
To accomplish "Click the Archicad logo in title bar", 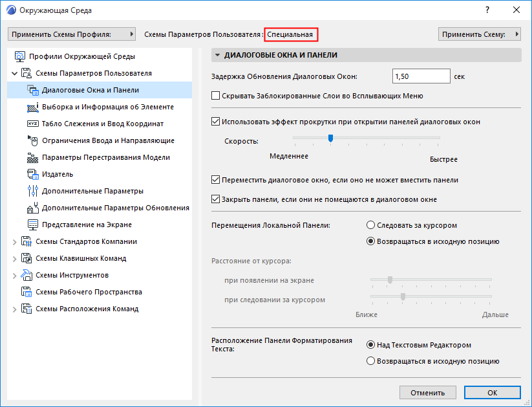I will tap(11, 10).
